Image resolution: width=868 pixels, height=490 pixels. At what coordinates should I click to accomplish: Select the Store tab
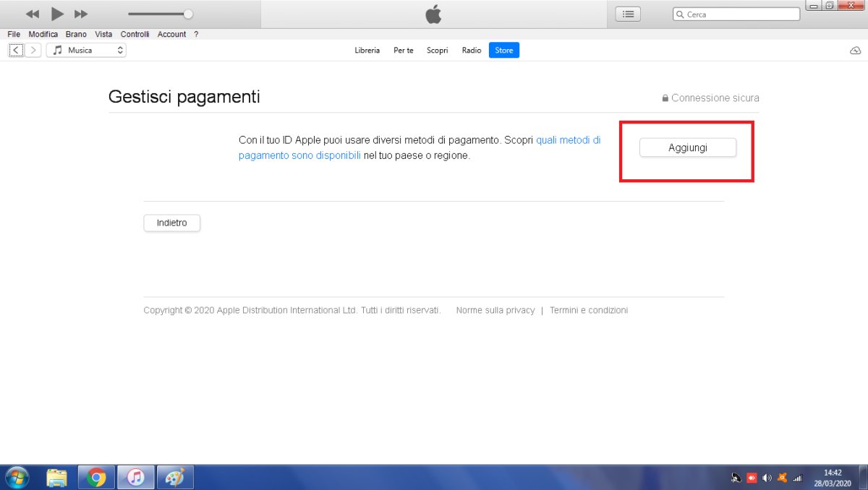504,50
